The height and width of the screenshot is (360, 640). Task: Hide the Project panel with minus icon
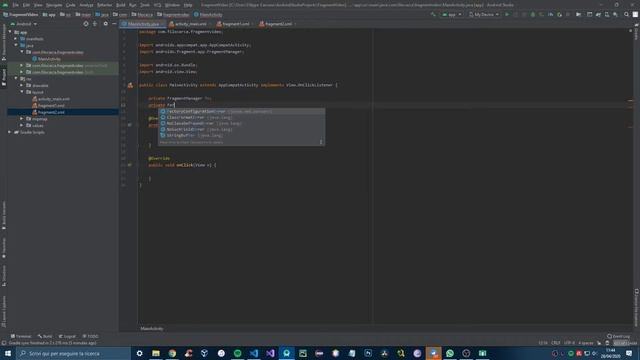point(114,24)
